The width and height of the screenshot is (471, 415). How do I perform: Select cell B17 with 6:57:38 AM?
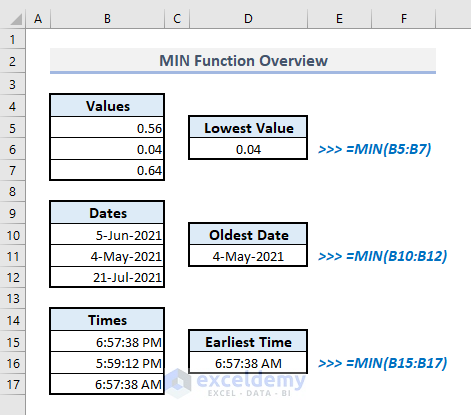pos(107,384)
